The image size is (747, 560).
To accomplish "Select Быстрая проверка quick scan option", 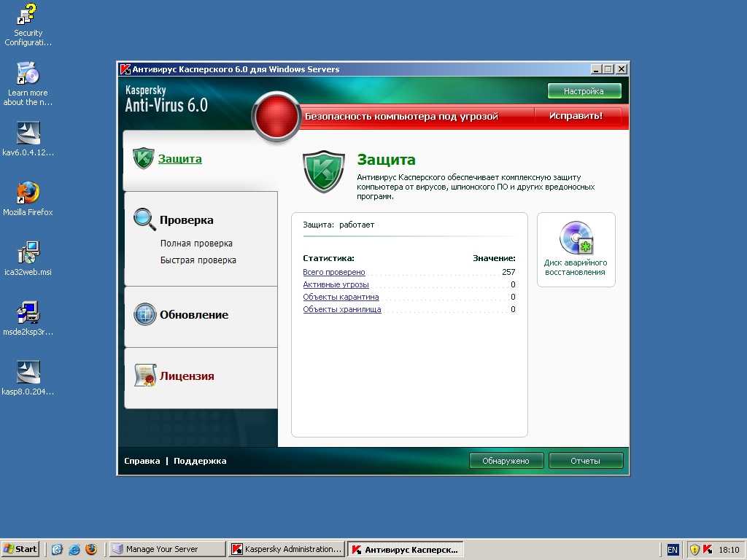I will [x=198, y=260].
